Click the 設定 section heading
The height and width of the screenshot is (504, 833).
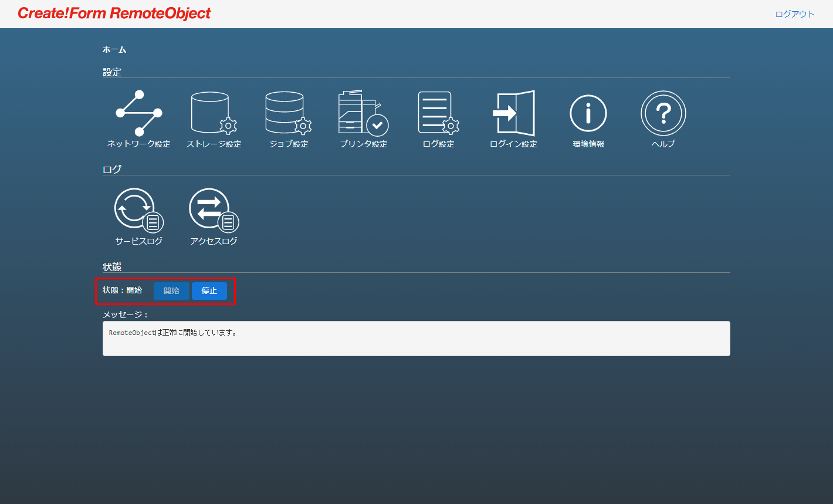pos(112,72)
